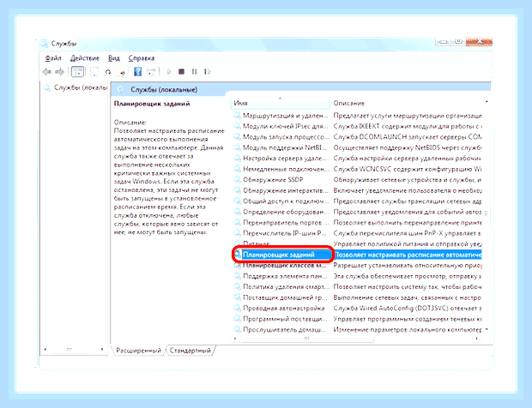
Task: Click the services list horizontal scrollbar thumb
Action: [x=306, y=339]
